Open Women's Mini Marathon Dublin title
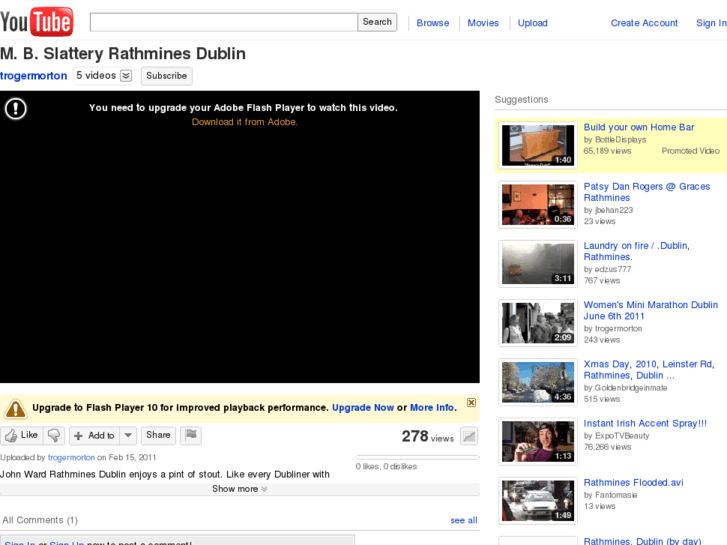The height and width of the screenshot is (545, 727). [x=650, y=310]
